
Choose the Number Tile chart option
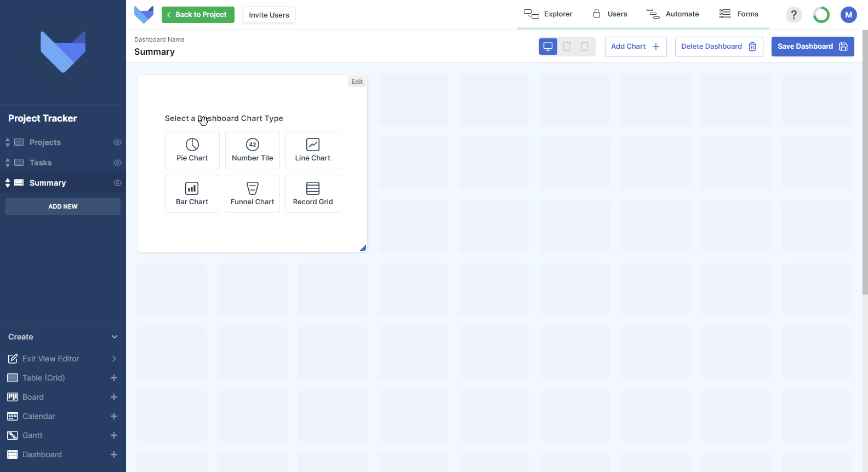(x=253, y=150)
